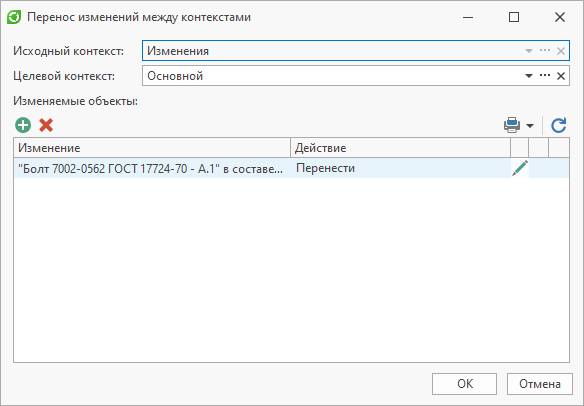This screenshot has width=584, height=406.
Task: Expand the Целевой контекст dropdown arrow
Action: tap(529, 76)
